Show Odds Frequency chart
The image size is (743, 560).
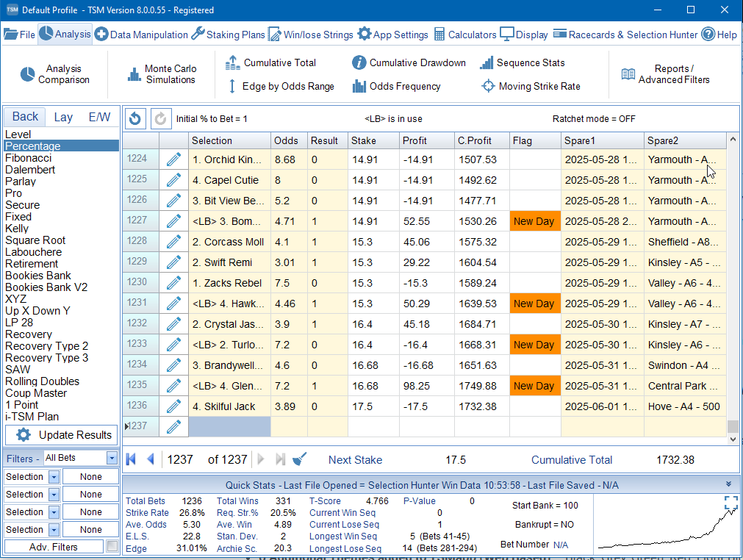click(397, 86)
